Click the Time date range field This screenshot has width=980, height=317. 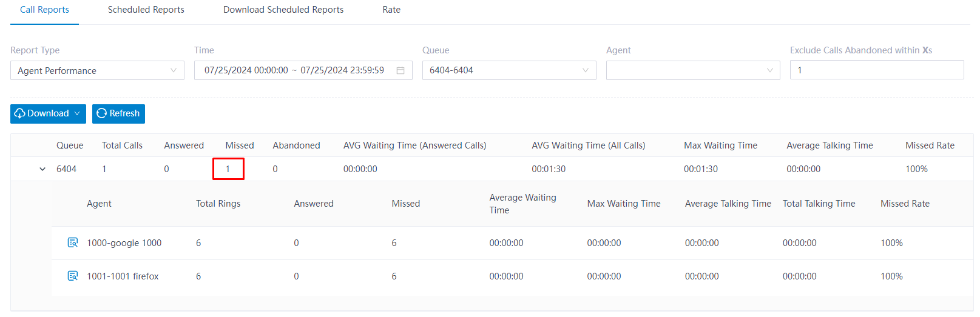[303, 70]
